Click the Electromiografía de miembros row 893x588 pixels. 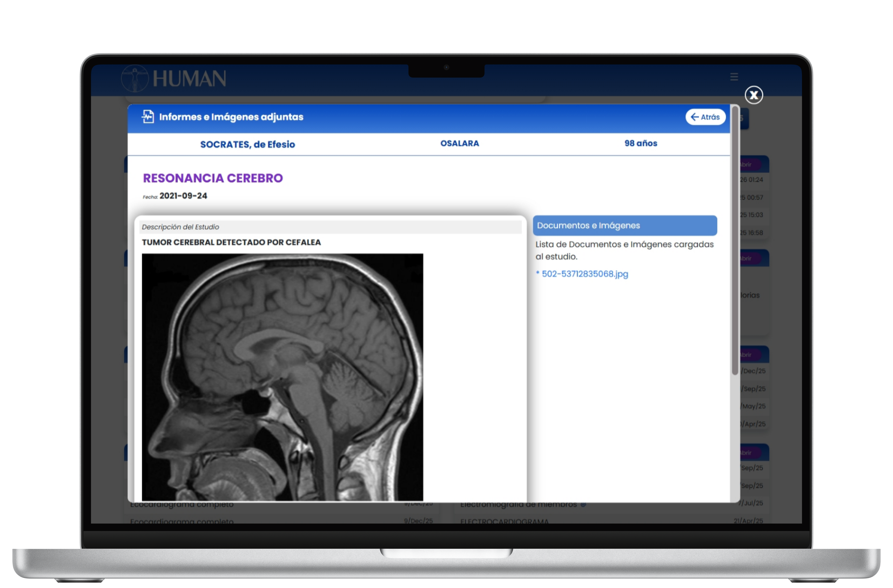click(518, 505)
